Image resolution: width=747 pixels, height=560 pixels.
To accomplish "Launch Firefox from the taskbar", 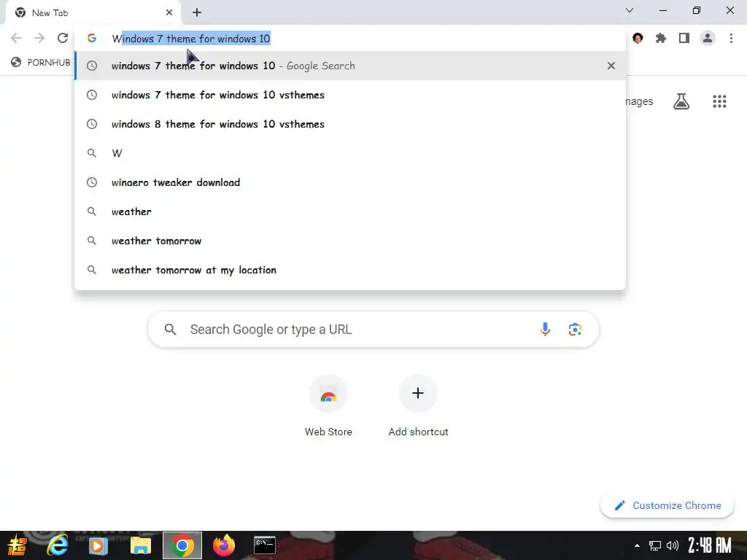I will click(x=223, y=545).
